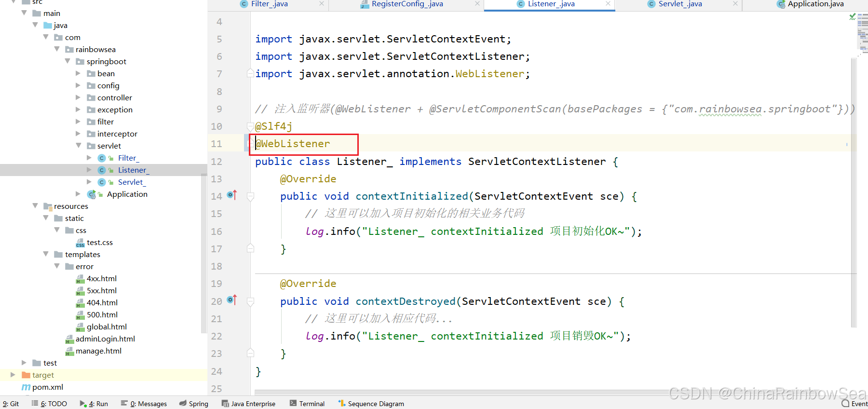Click the inspection checkmark indicator in editor corner
Viewport: 868px width, 409px height.
tap(852, 17)
